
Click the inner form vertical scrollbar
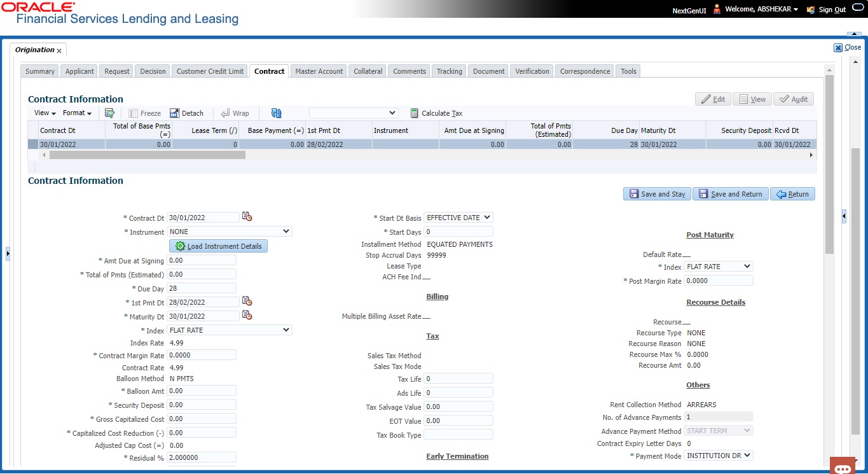[829, 165]
